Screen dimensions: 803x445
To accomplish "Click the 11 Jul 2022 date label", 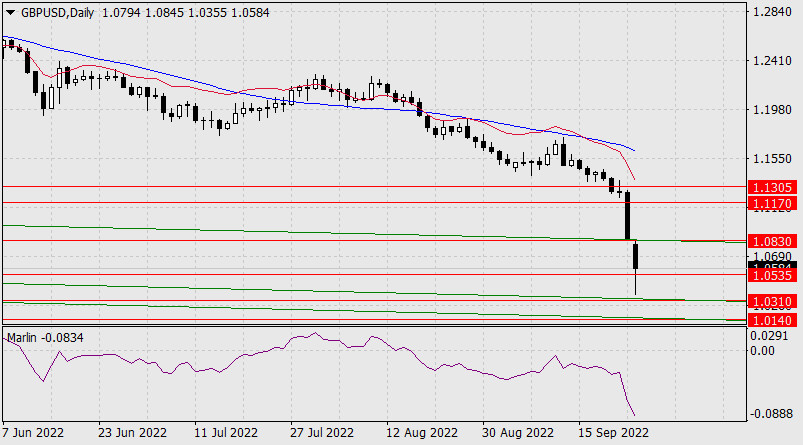I will click(x=226, y=433).
